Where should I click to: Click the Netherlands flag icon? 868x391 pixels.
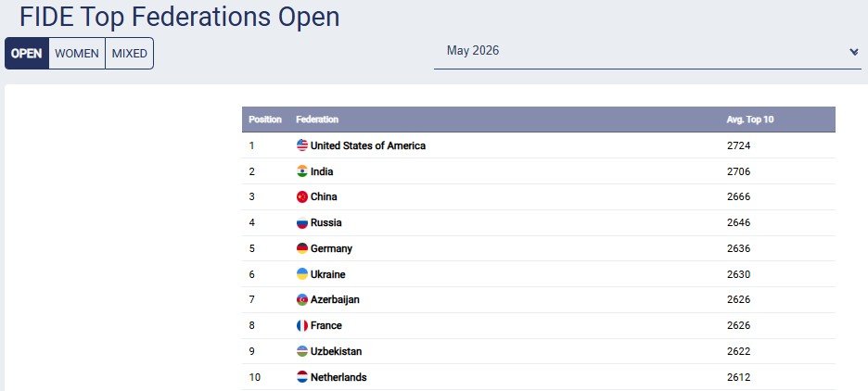302,377
